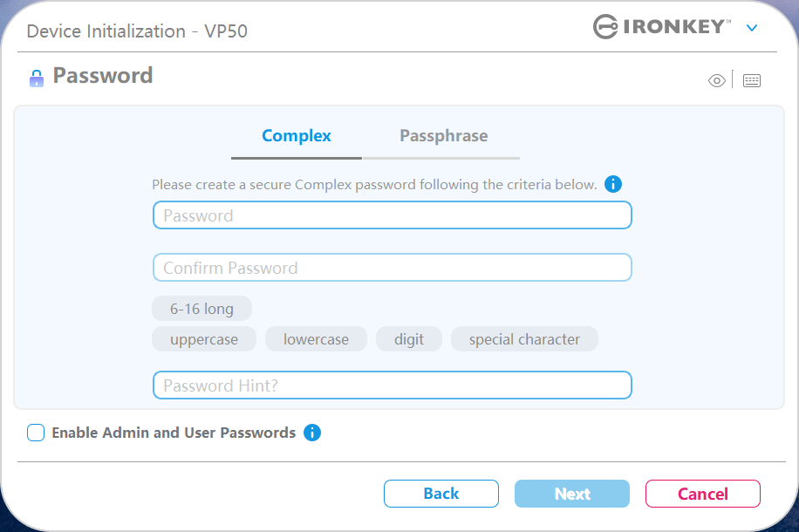Click the uppercase requirement badge
The height and width of the screenshot is (532, 799).
pyautogui.click(x=204, y=339)
